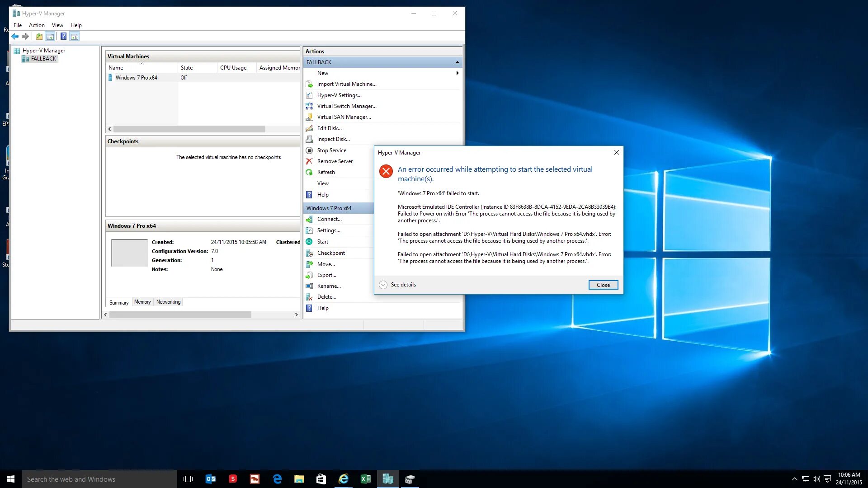Select Windows 7 Pro x64 virtual machine
The width and height of the screenshot is (868, 488).
click(x=136, y=77)
